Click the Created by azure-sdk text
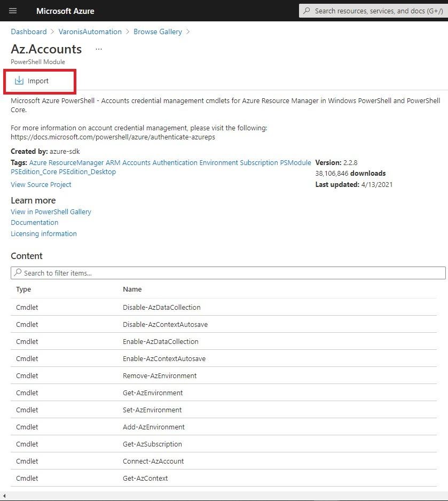Screen dimensions: 448x501 pyautogui.click(x=45, y=151)
